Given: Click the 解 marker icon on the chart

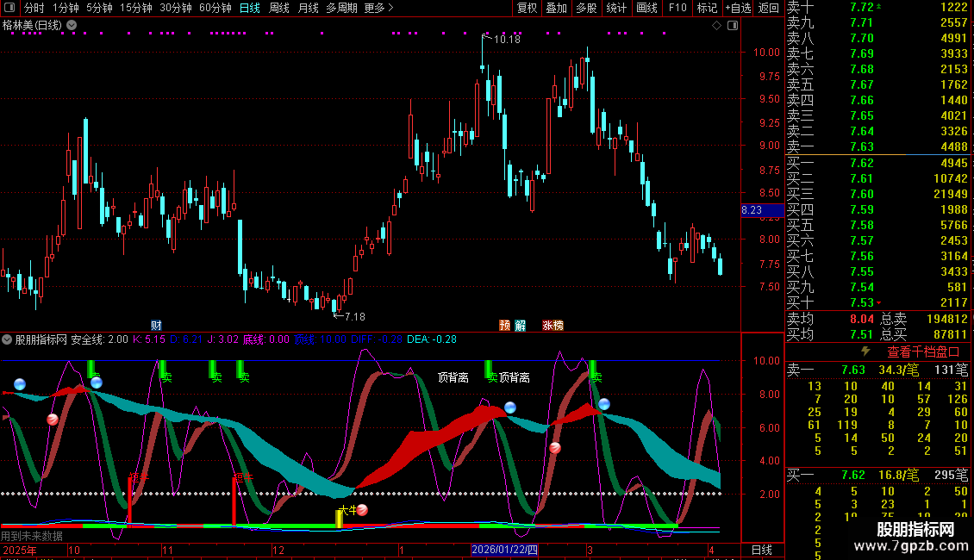Looking at the screenshot, I should tap(521, 325).
